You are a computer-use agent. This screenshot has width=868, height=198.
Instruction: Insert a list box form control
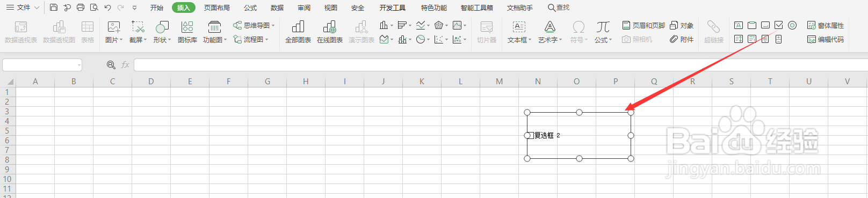pyautogui.click(x=739, y=39)
